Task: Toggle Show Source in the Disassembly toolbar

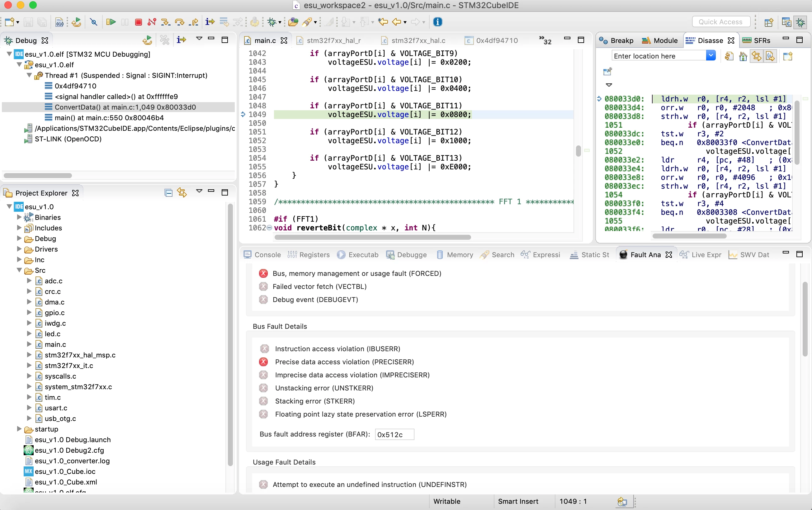Action: pyautogui.click(x=770, y=56)
